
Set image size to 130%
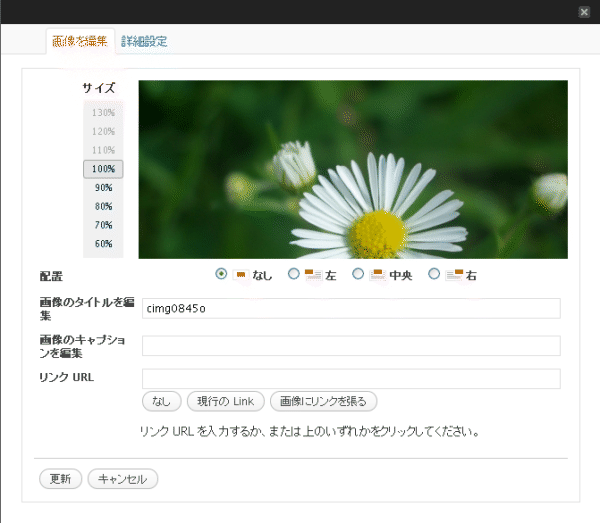pos(103,112)
